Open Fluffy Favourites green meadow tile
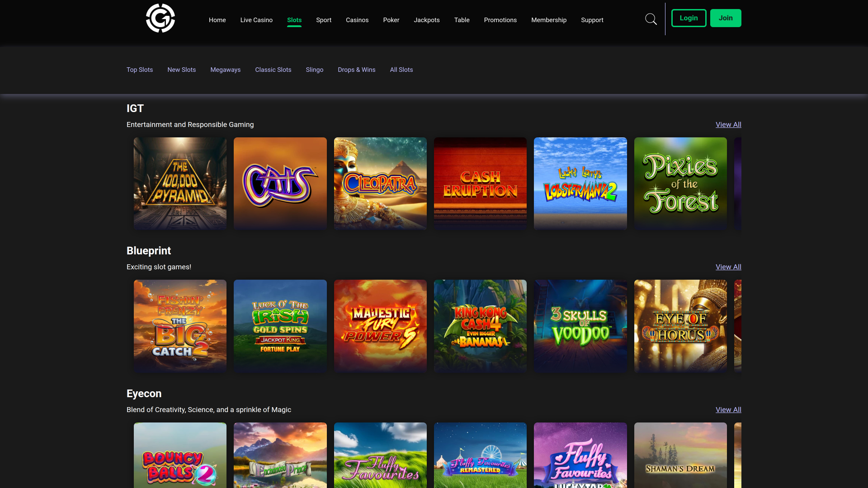The width and height of the screenshot is (868, 488). [380, 455]
